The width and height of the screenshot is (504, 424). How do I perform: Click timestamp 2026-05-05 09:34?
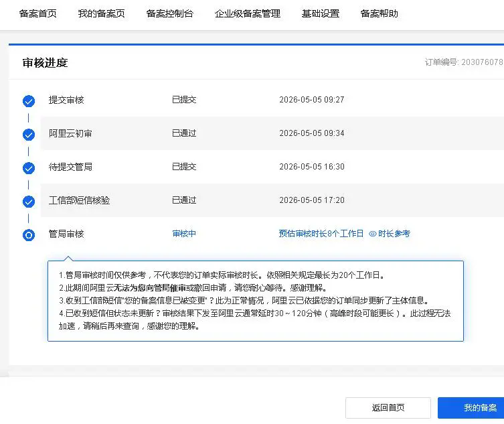tap(312, 133)
